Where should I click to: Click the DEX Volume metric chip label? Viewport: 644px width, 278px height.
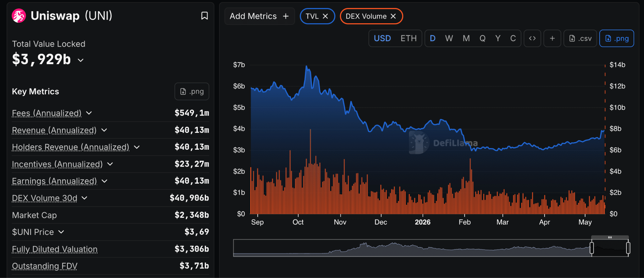(366, 16)
